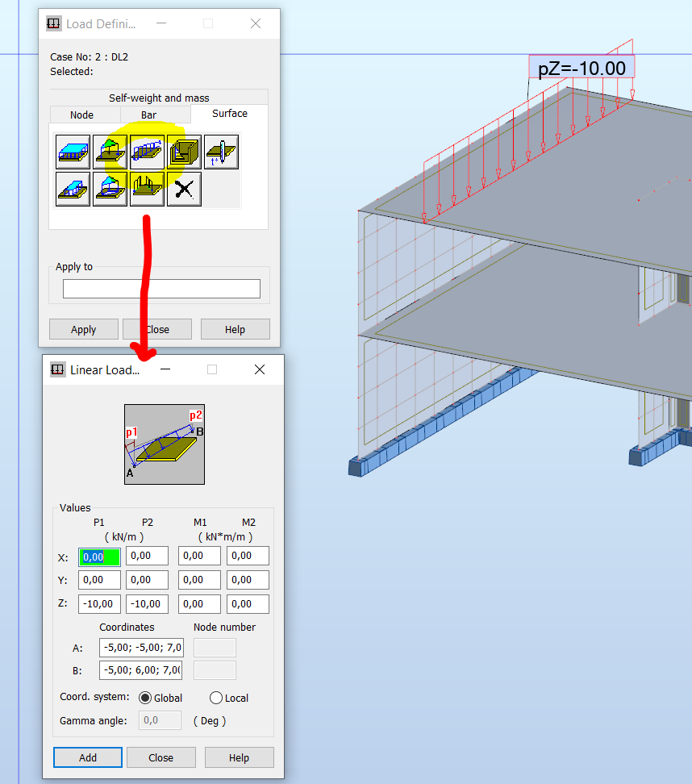Click the Apply to input field
Image resolution: width=692 pixels, height=784 pixels.
tap(161, 288)
